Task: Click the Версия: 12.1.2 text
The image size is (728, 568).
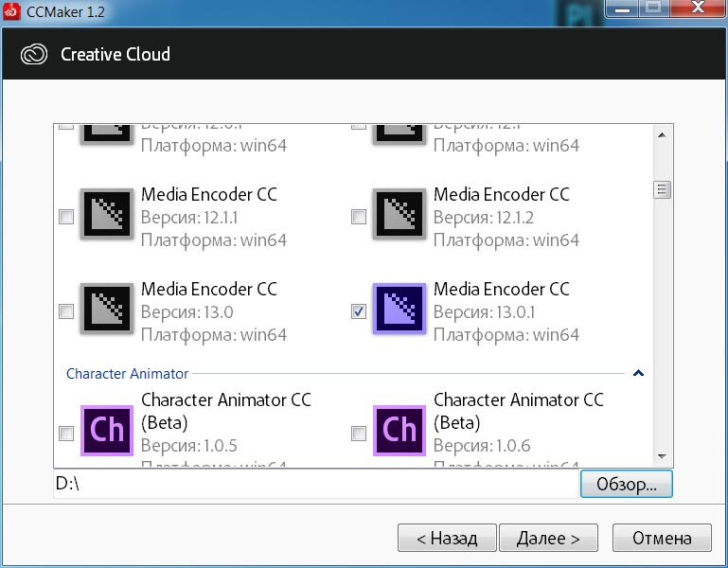Action: click(484, 218)
